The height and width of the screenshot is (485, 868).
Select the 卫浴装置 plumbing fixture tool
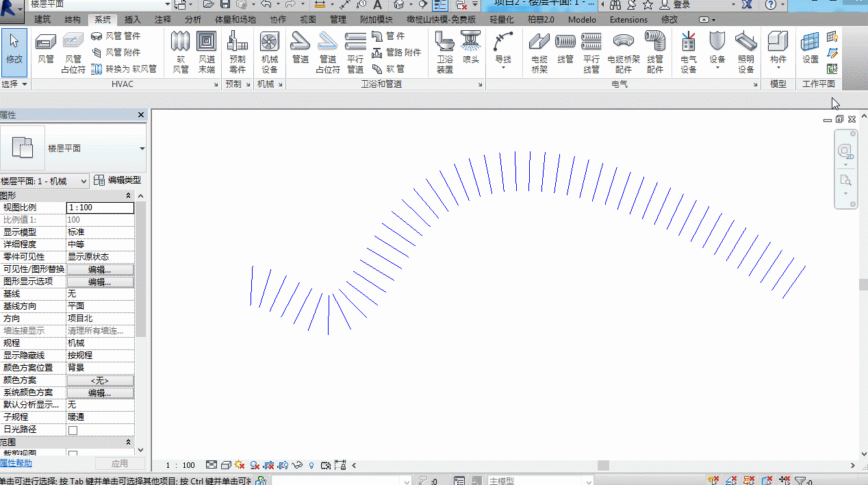point(445,53)
